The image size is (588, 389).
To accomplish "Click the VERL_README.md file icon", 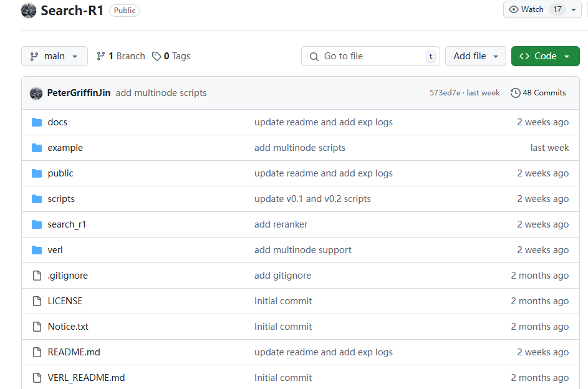I will coord(37,377).
